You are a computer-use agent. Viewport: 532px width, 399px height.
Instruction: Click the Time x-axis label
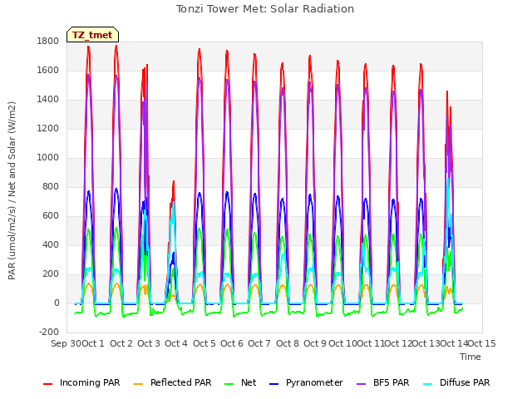click(470, 357)
